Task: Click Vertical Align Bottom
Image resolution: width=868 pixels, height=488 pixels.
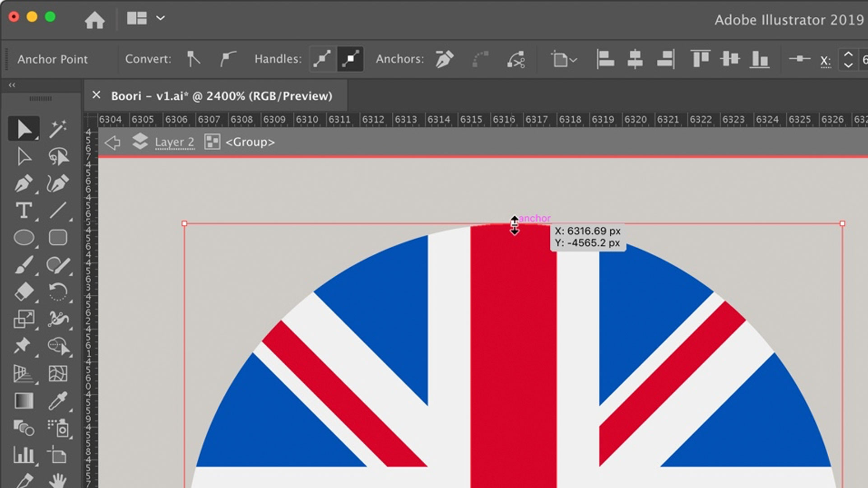Action: pyautogui.click(x=759, y=59)
